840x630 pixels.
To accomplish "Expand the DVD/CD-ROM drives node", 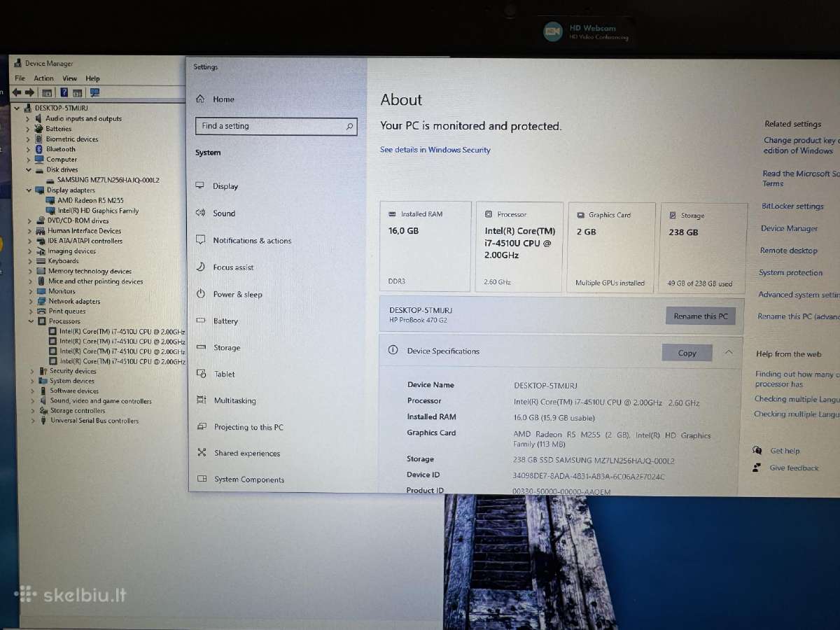I will coord(29,220).
